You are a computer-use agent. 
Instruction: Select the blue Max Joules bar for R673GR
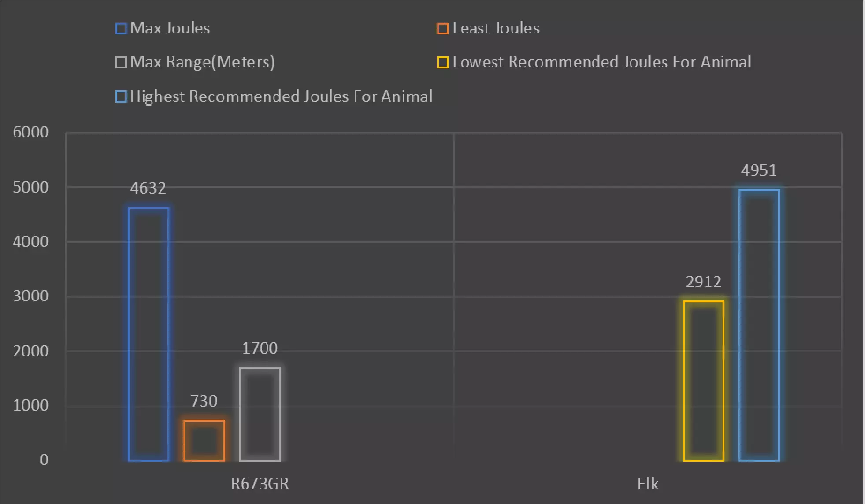tap(148, 334)
